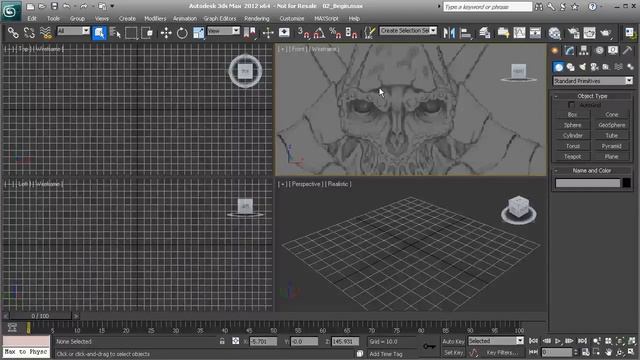This screenshot has height=360, width=640.
Task: Activate the Select and Scale tool
Action: tap(198, 33)
